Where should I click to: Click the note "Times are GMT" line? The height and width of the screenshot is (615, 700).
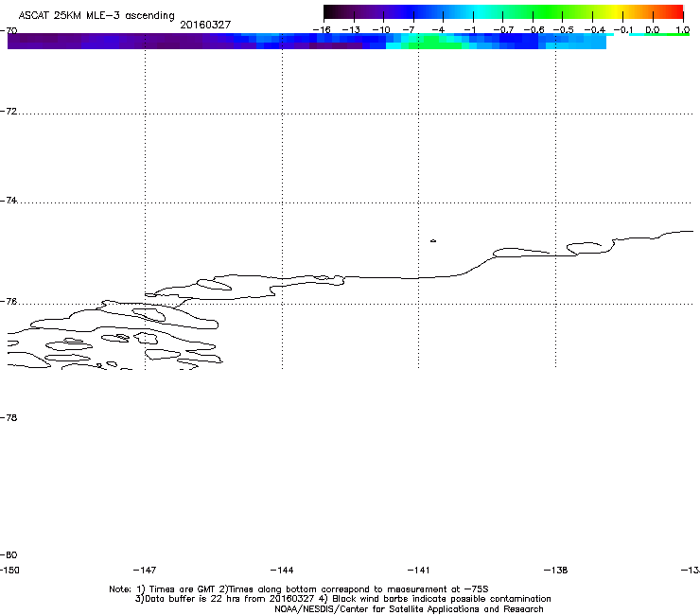click(x=299, y=589)
